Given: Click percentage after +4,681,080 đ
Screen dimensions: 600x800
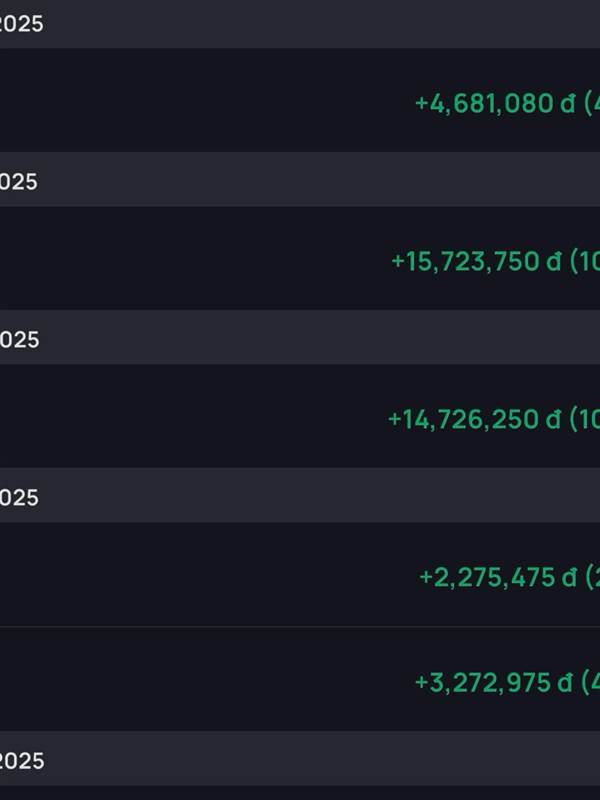Looking at the screenshot, I should click(591, 103).
